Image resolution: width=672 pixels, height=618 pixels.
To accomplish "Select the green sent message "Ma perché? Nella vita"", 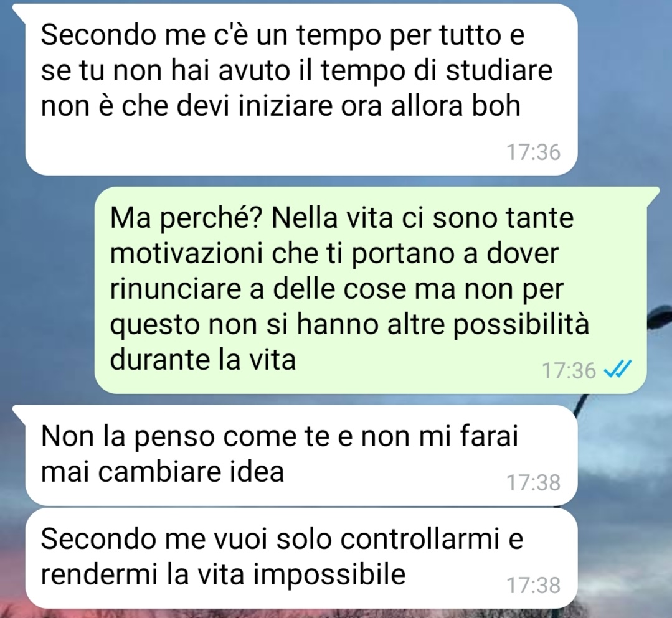I will pyautogui.click(x=371, y=290).
